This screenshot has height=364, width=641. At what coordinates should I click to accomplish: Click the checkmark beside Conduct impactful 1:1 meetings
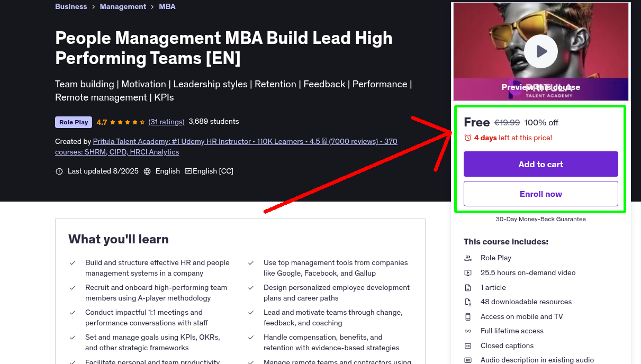tap(73, 313)
